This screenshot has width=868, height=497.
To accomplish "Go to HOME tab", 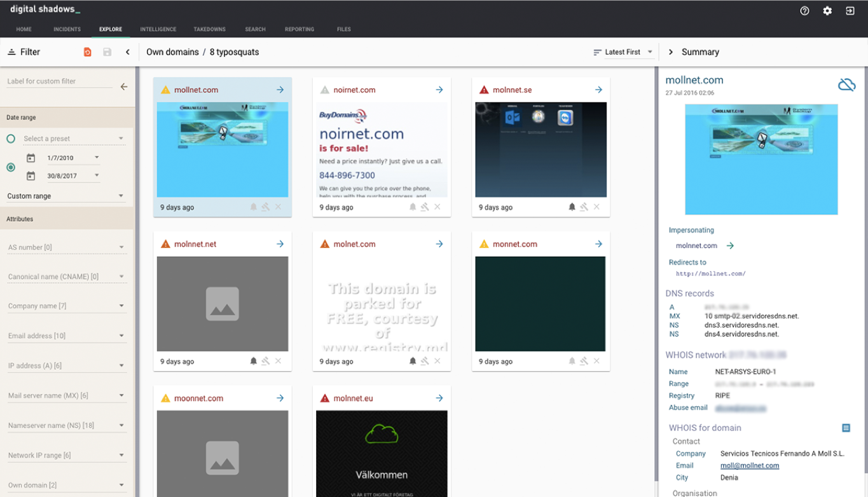I will click(x=24, y=29).
